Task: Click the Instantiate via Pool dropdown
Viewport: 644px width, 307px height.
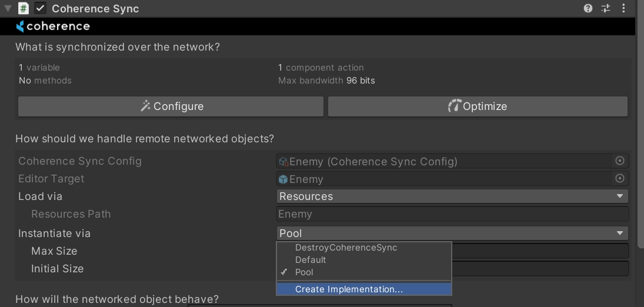Action: [452, 233]
